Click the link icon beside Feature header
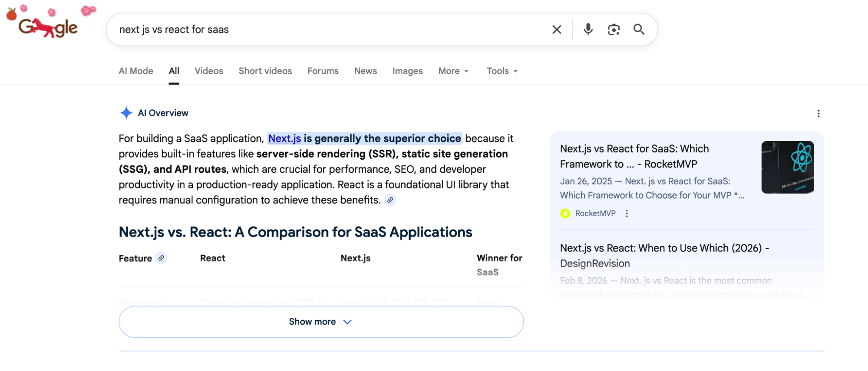 161,258
